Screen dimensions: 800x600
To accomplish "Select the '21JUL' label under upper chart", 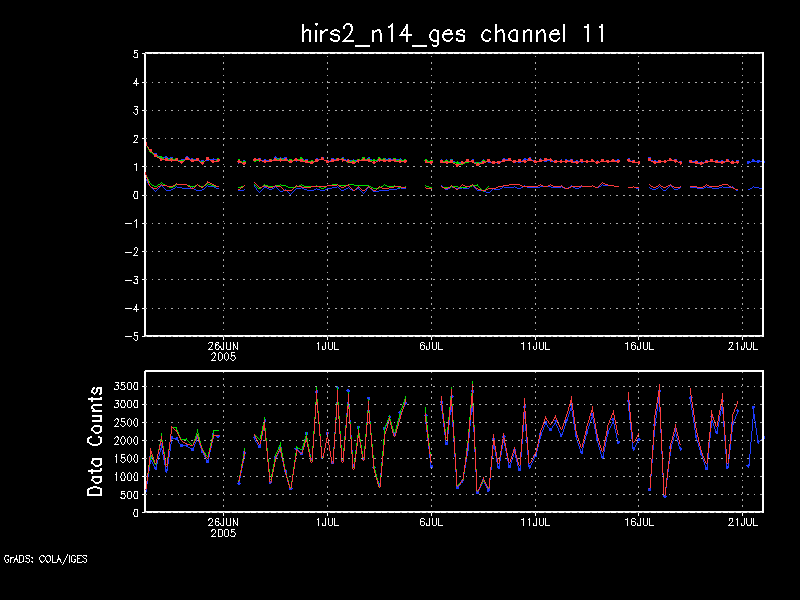I will (x=743, y=346).
